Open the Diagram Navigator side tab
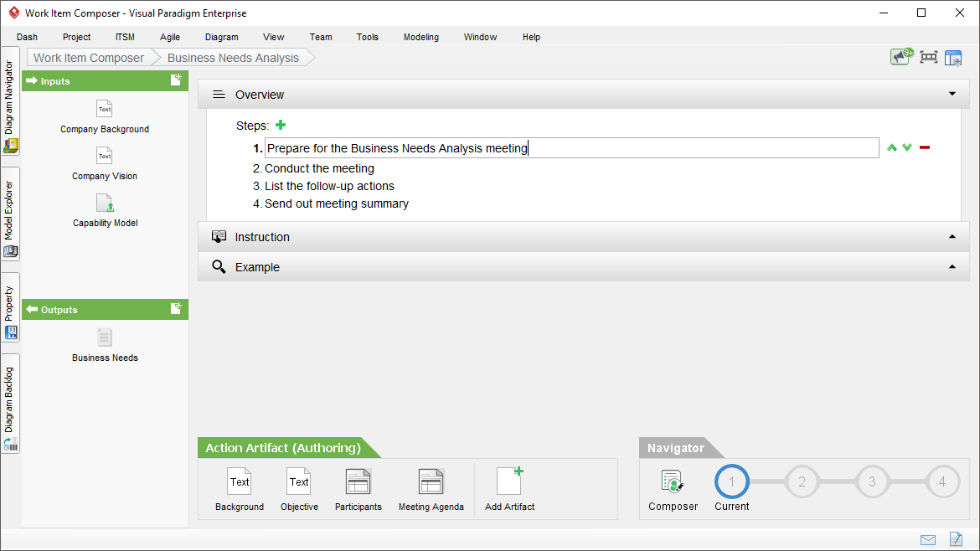Viewport: 980px width, 551px height. pyautogui.click(x=10, y=101)
